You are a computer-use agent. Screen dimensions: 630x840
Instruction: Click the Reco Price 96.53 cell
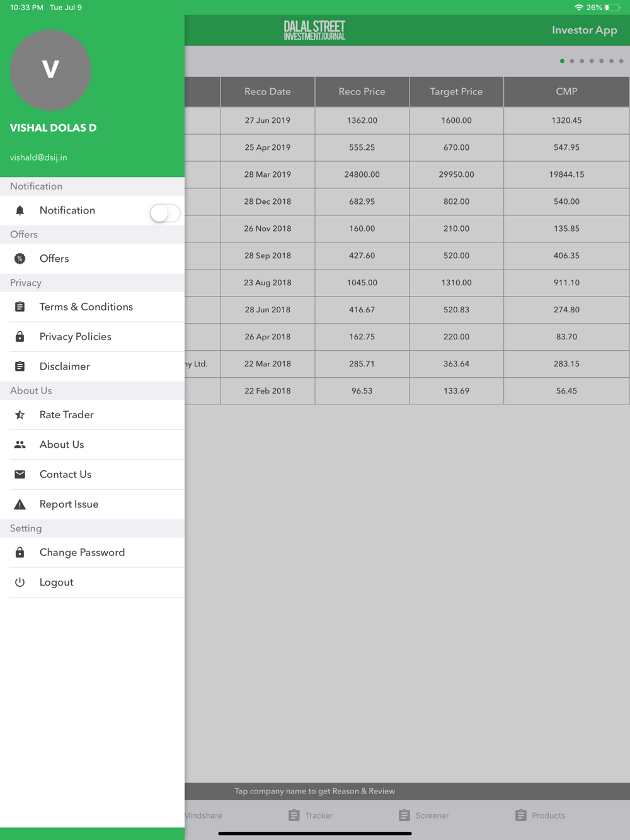click(362, 391)
